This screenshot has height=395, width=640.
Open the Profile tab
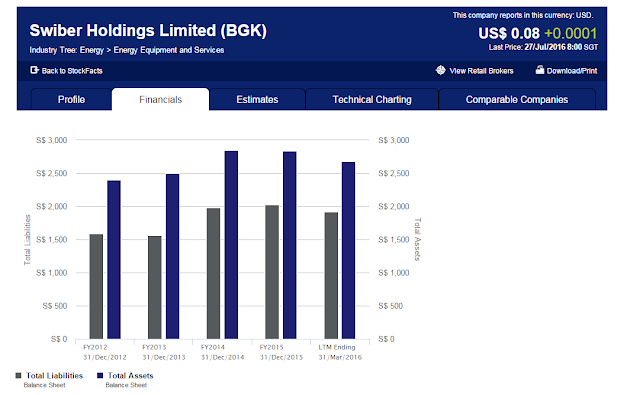point(71,100)
